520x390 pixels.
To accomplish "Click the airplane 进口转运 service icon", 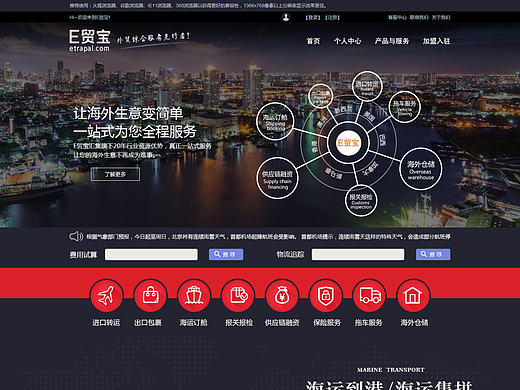I will point(106,296).
